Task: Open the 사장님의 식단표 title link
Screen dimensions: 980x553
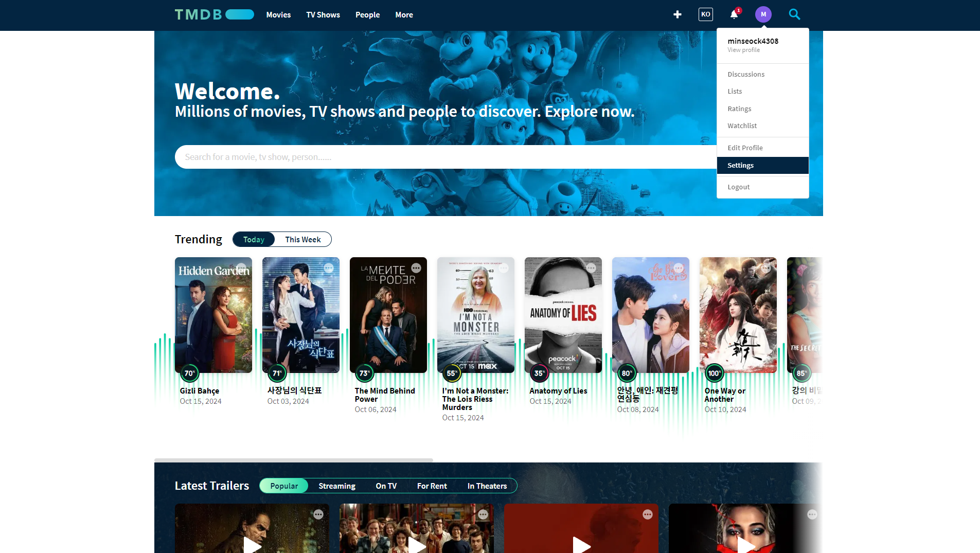Action: pyautogui.click(x=294, y=390)
